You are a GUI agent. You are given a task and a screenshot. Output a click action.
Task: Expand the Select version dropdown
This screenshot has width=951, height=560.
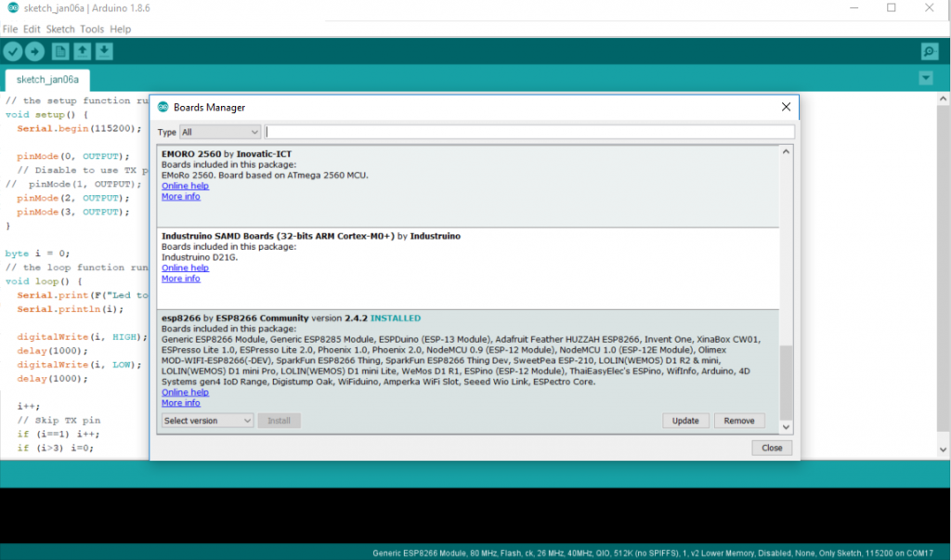pyautogui.click(x=207, y=421)
